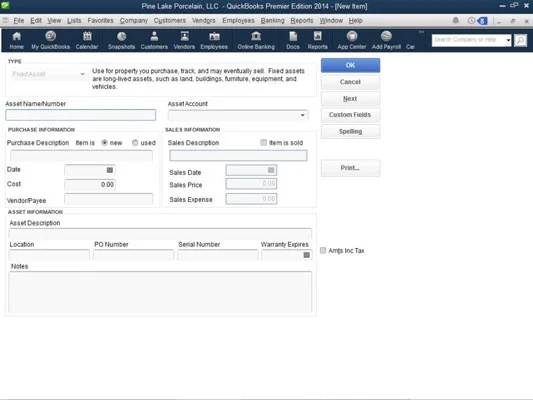The height and width of the screenshot is (400, 533).
Task: Open the purchase Date calendar picker
Action: coord(109,170)
